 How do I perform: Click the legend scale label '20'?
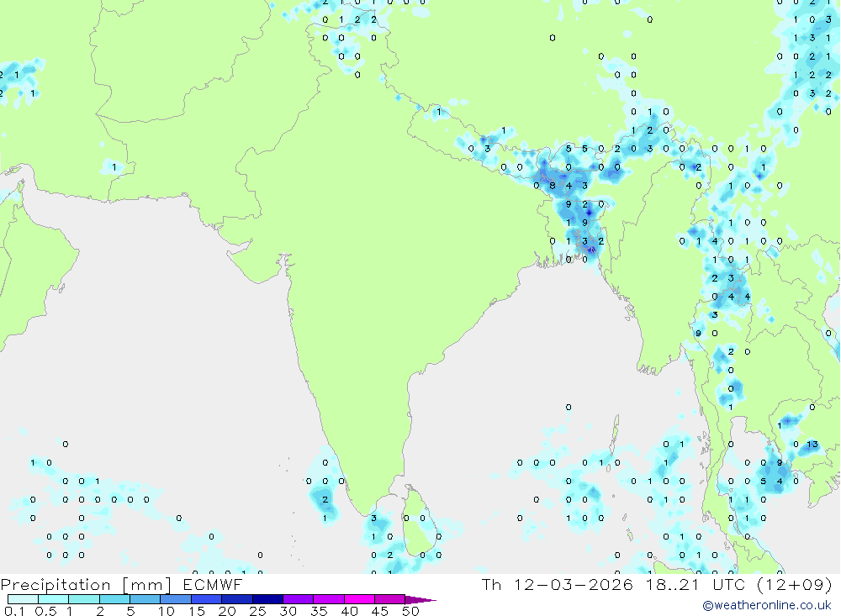click(x=227, y=611)
